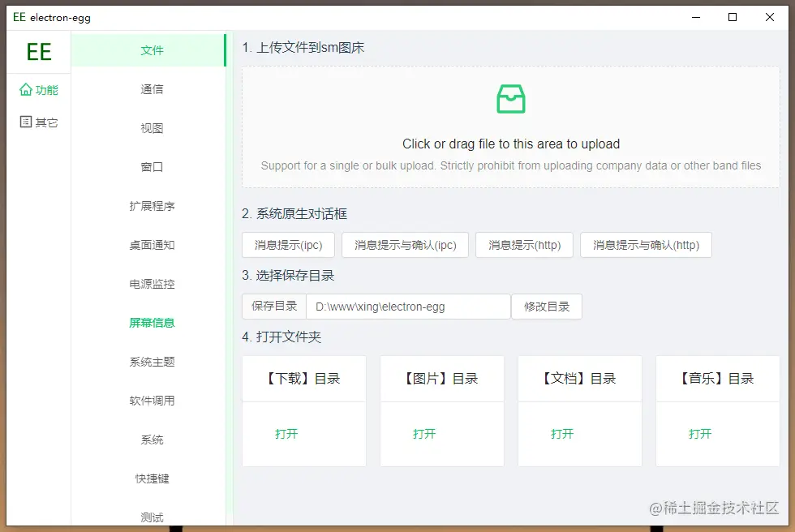Image resolution: width=795 pixels, height=532 pixels.
Task: Select 电源监控 in the menu
Action: [x=152, y=284]
